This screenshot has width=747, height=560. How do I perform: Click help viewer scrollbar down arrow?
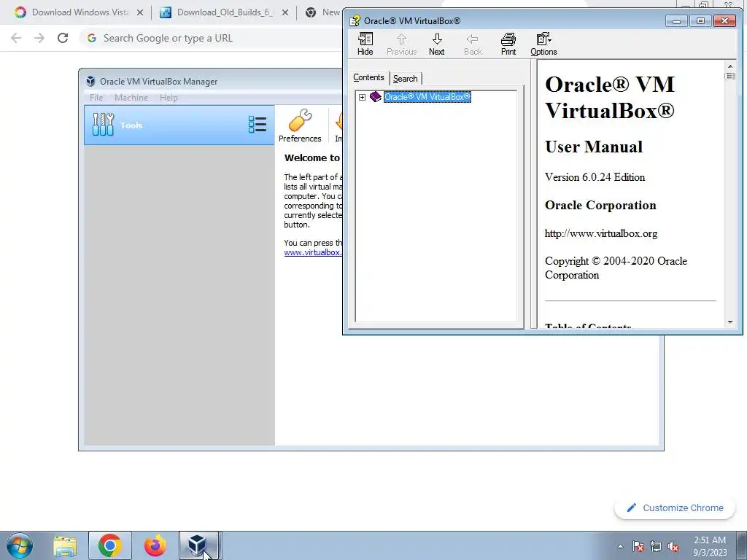730,322
